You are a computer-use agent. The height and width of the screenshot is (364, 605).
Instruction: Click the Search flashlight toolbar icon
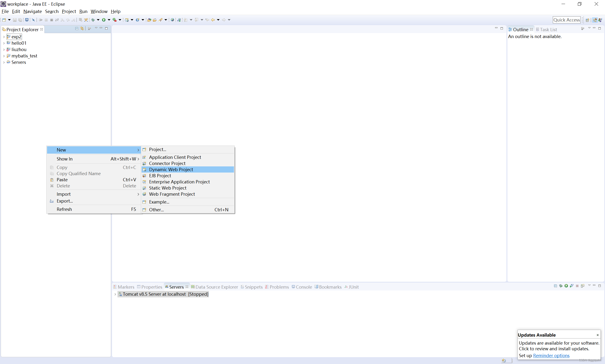[160, 20]
